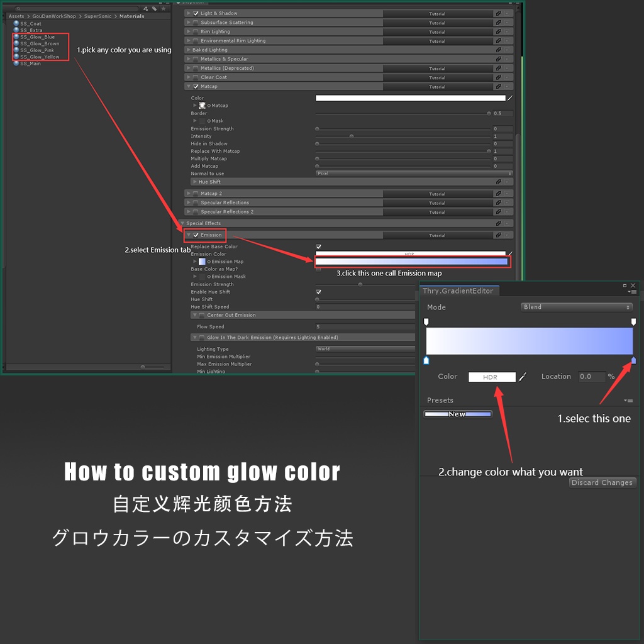Screen dimensions: 644x644
Task: Click the Flow Speed value field
Action: (365, 327)
